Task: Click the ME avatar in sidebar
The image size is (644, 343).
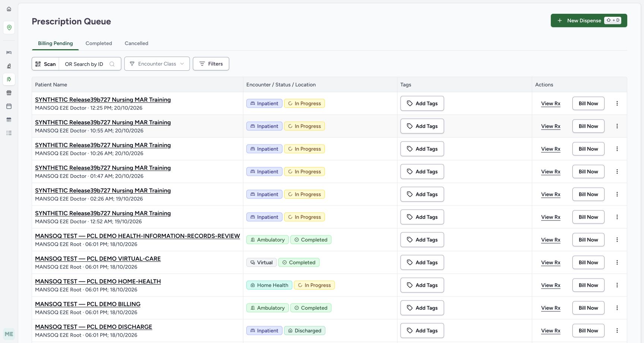Action: [9, 334]
